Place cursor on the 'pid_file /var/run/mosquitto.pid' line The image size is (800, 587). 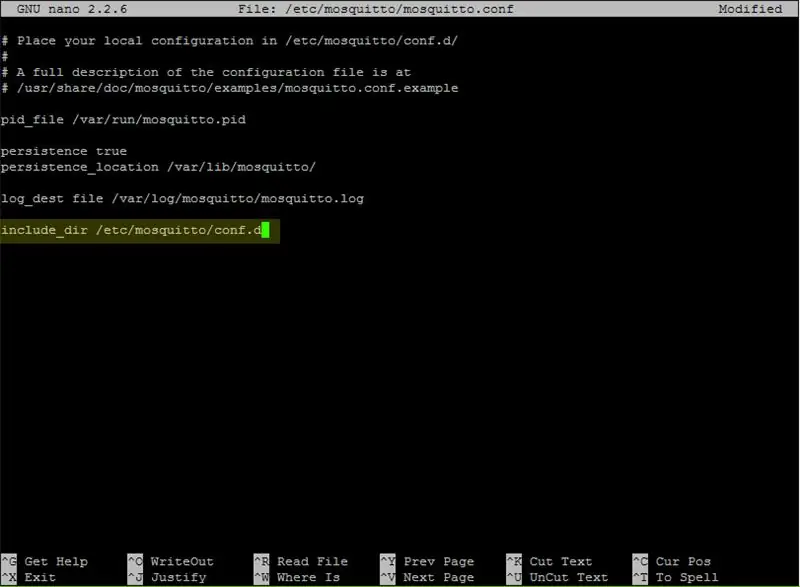[123, 120]
